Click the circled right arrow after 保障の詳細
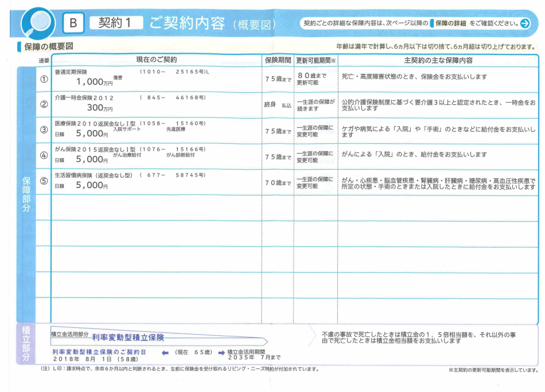Viewport: 545px width, 392px height. [x=525, y=23]
